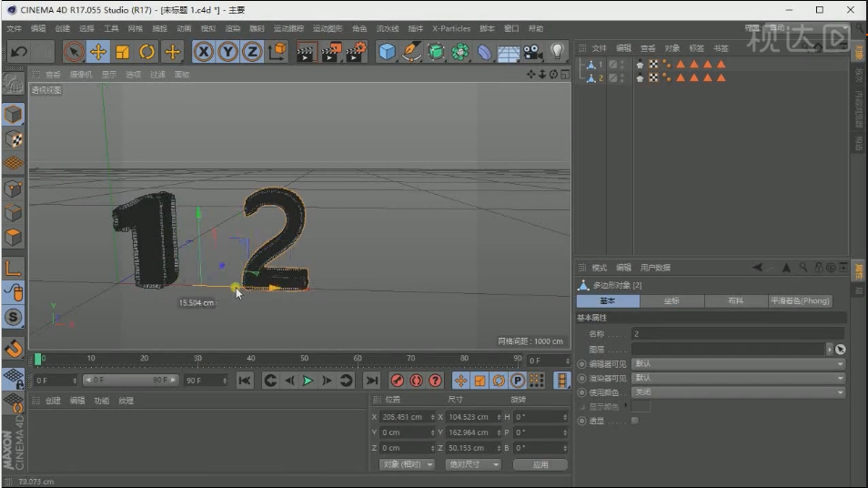Open 编辑器可见 dropdown
This screenshot has height=488, width=868.
tap(738, 364)
